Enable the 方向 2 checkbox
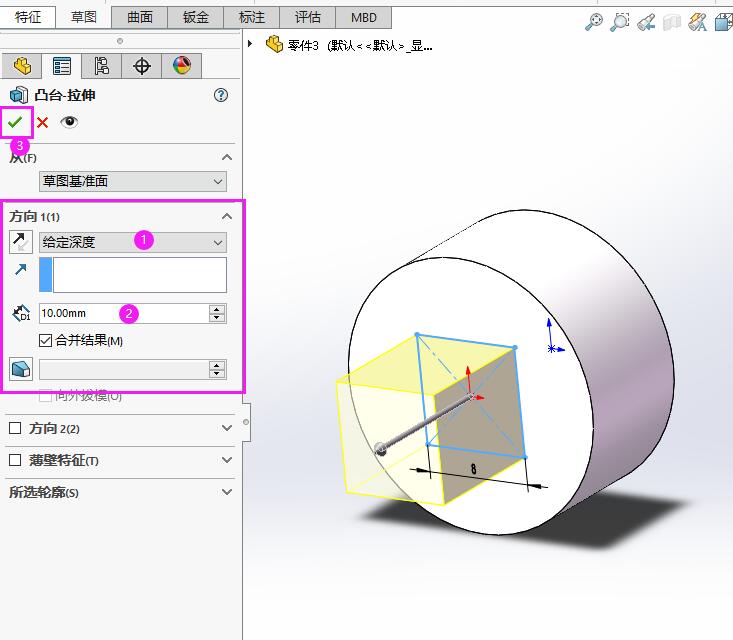The height and width of the screenshot is (640, 733). (x=15, y=428)
